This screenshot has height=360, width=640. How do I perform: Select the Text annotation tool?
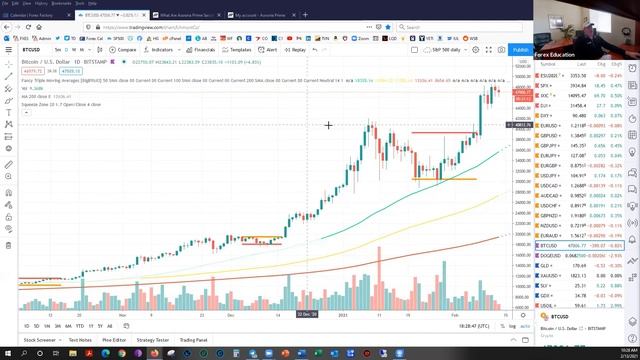[x=9, y=113]
